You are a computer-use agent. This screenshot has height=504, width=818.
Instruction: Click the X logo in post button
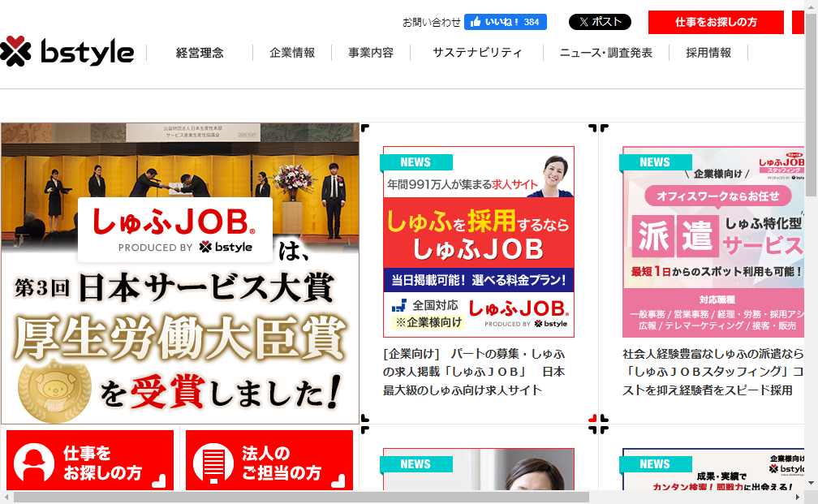tap(583, 22)
